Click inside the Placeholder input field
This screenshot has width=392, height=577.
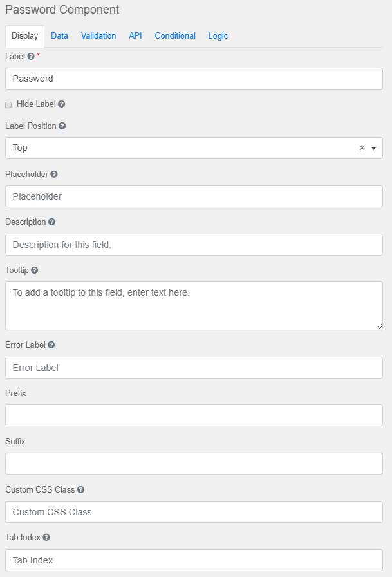(193, 196)
